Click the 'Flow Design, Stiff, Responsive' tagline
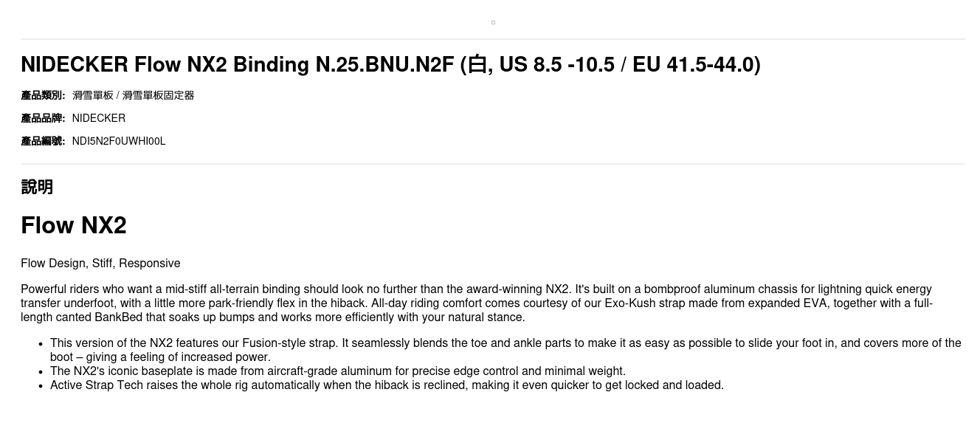This screenshot has height=426, width=980. coord(100,264)
